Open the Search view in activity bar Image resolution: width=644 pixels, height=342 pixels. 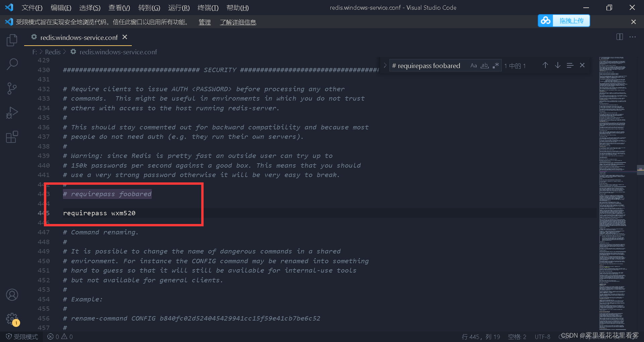[x=12, y=64]
